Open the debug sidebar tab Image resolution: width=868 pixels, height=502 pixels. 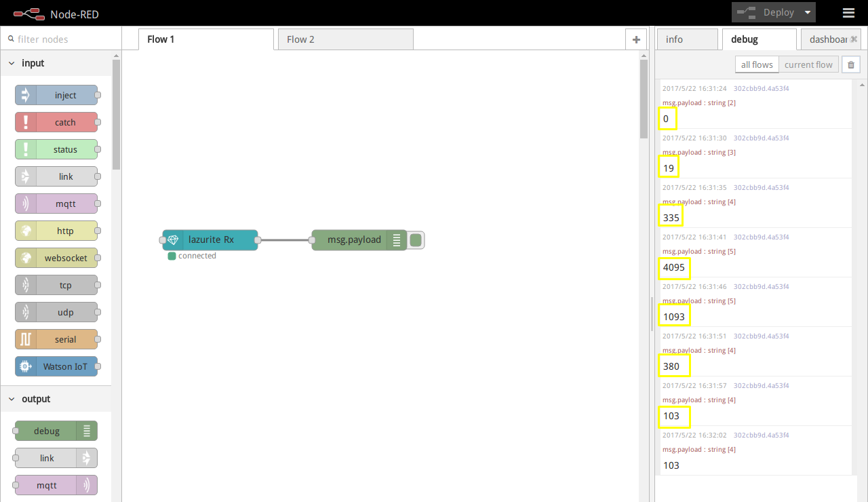759,39
